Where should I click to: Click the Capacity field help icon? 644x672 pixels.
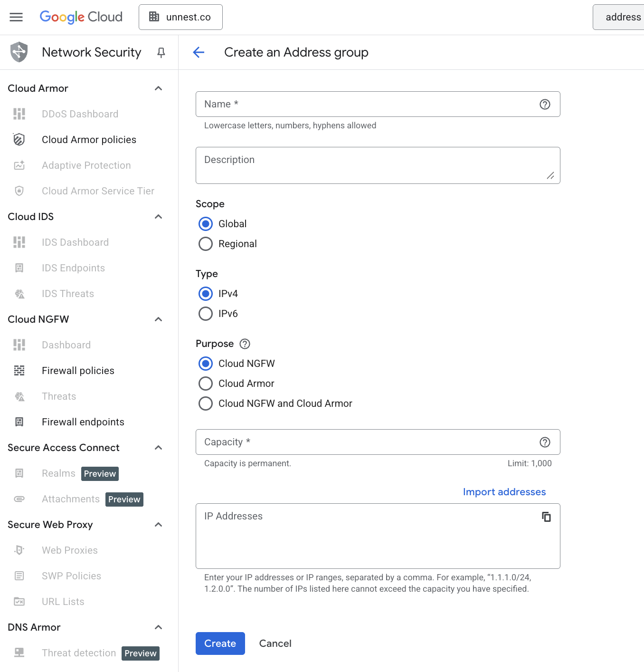545,442
